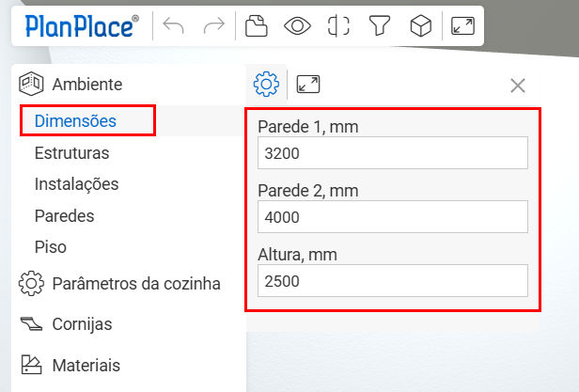Close the dimensions panel
This screenshot has width=579, height=392.
click(517, 86)
